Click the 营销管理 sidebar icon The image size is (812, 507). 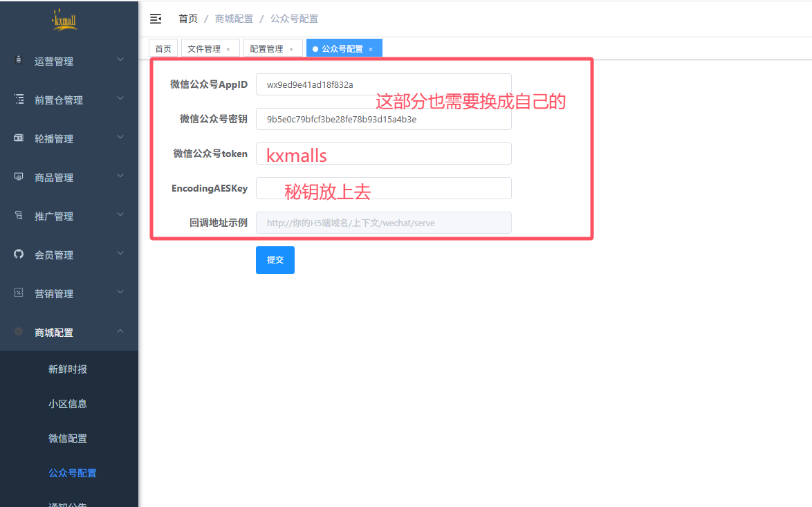click(x=19, y=293)
